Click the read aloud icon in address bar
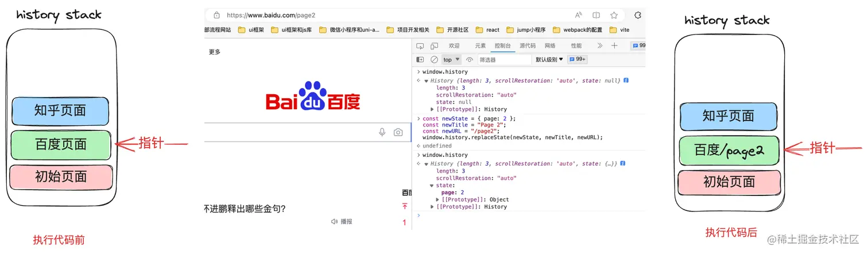This screenshot has width=868, height=254. coord(578,16)
